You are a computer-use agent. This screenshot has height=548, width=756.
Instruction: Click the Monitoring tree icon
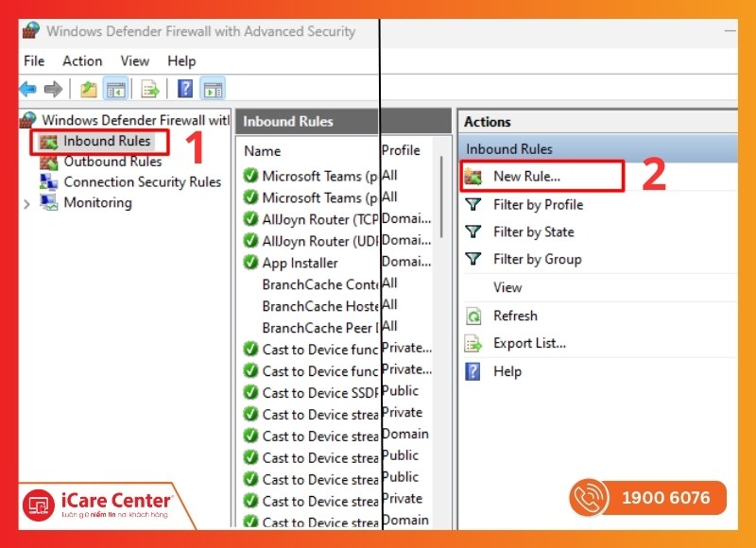pyautogui.click(x=49, y=202)
